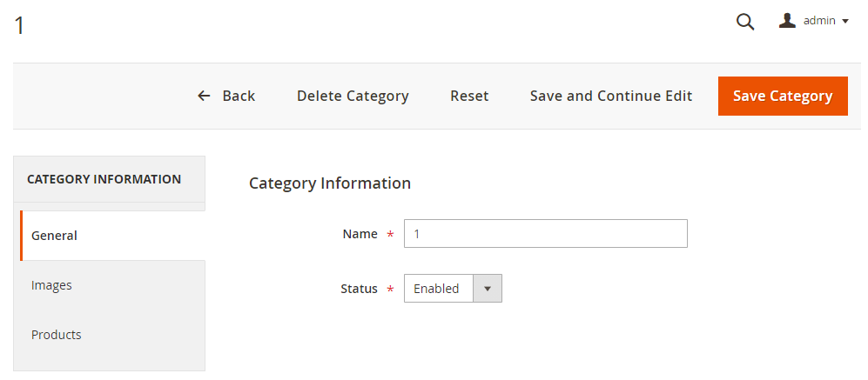Click the Category Information section heading

click(x=330, y=183)
